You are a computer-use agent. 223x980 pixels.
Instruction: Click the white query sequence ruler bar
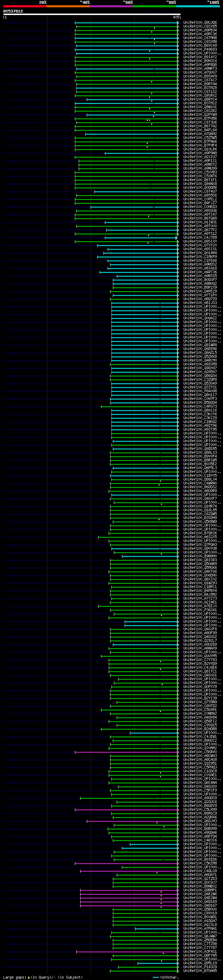[x=92, y=14]
